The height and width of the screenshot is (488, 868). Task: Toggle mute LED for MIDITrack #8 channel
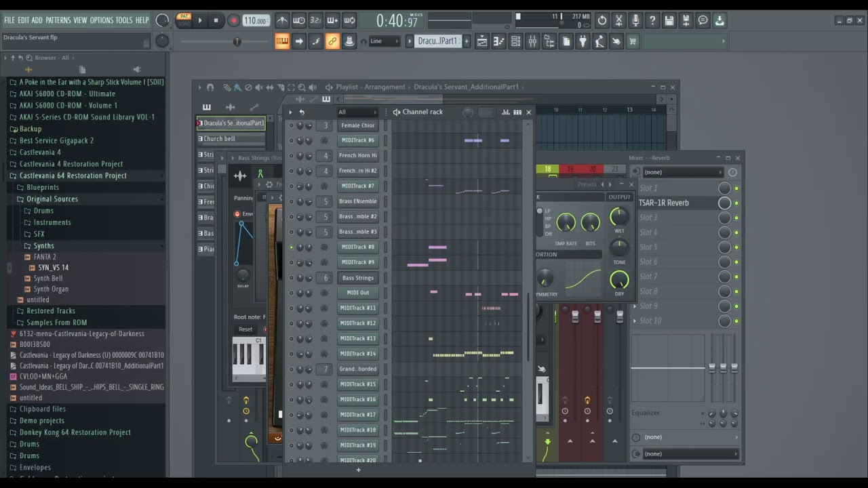coord(292,247)
